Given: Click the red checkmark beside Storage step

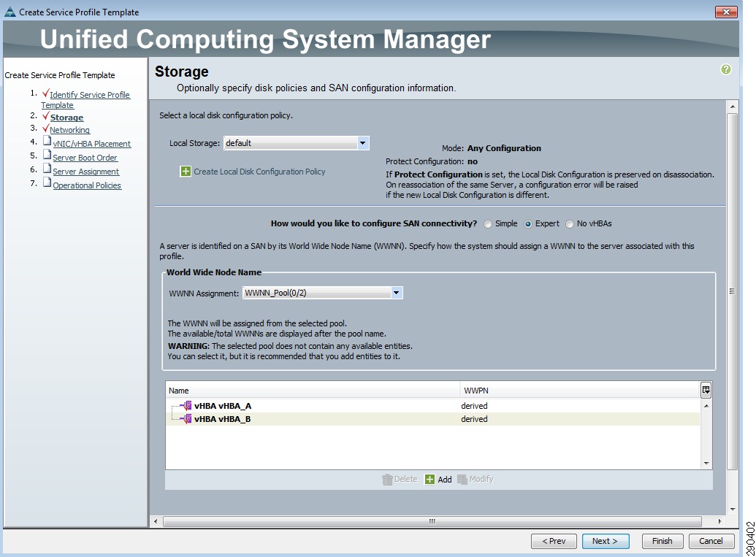Looking at the screenshot, I should 45,116.
